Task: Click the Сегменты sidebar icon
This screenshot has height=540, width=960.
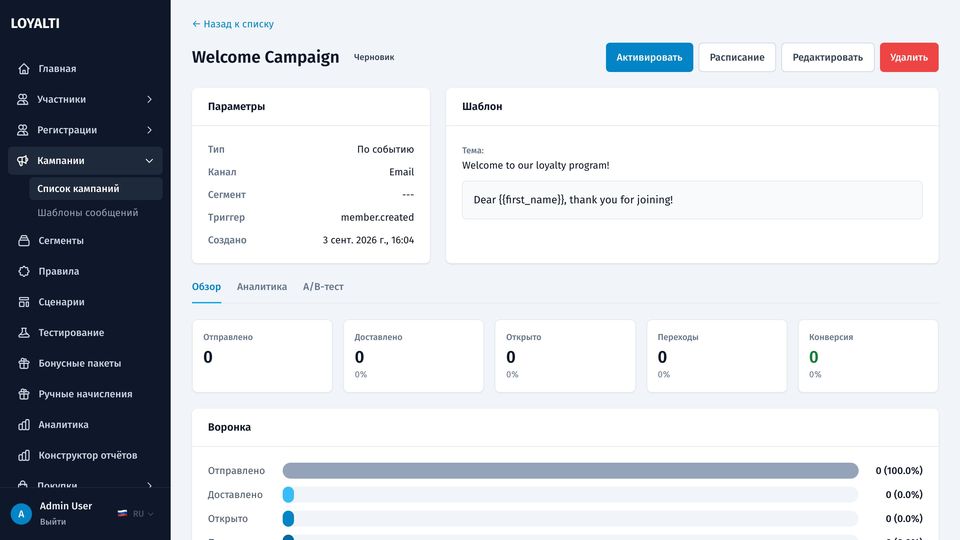Action: 24,241
